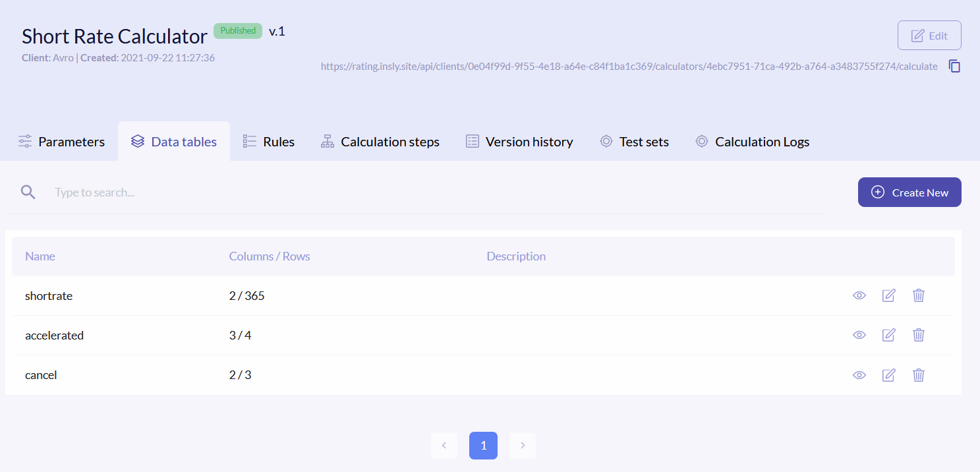Delete the accelerated data table

click(918, 336)
